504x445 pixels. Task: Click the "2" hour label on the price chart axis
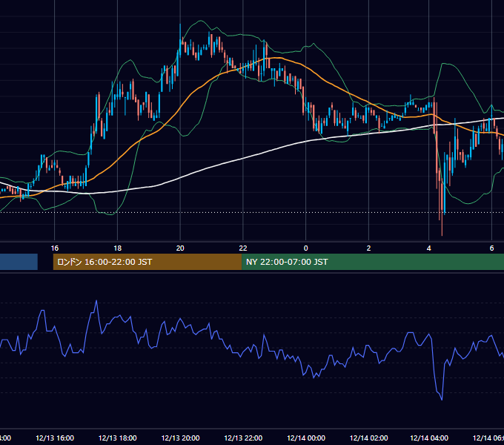pos(368,248)
